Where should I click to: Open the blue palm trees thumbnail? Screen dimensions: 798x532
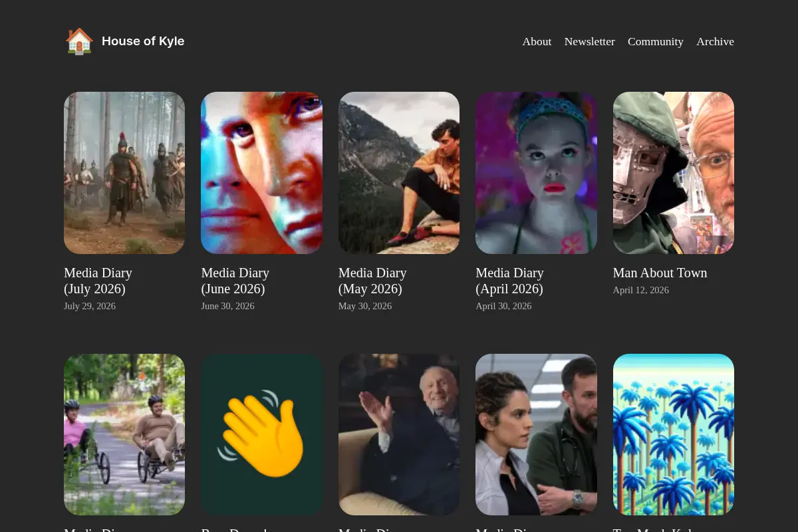(x=674, y=434)
